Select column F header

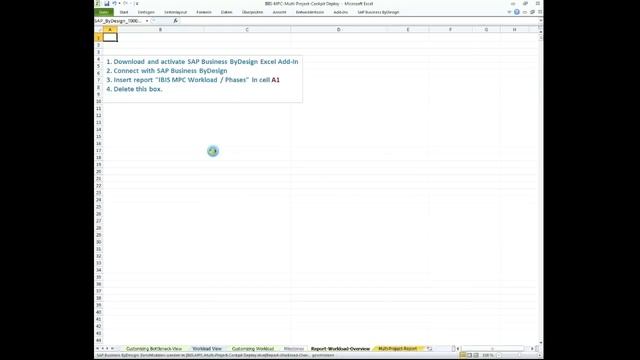451,29
